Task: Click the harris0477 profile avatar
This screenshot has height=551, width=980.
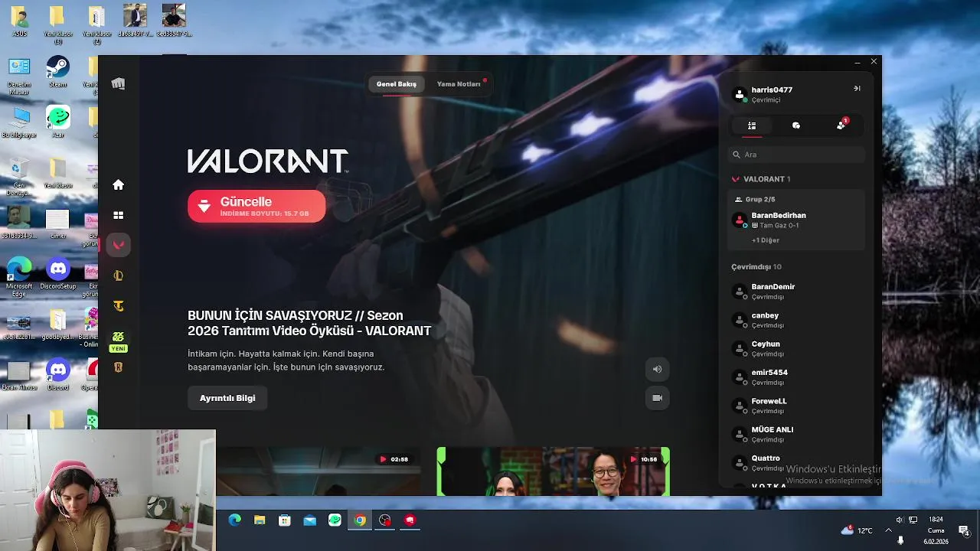Action: (x=740, y=94)
